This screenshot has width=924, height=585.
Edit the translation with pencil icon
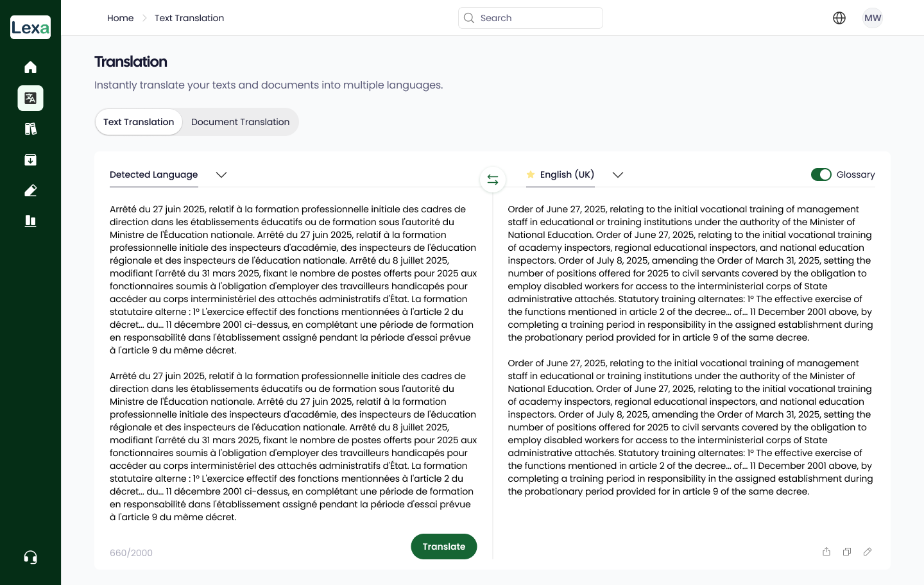pos(868,552)
